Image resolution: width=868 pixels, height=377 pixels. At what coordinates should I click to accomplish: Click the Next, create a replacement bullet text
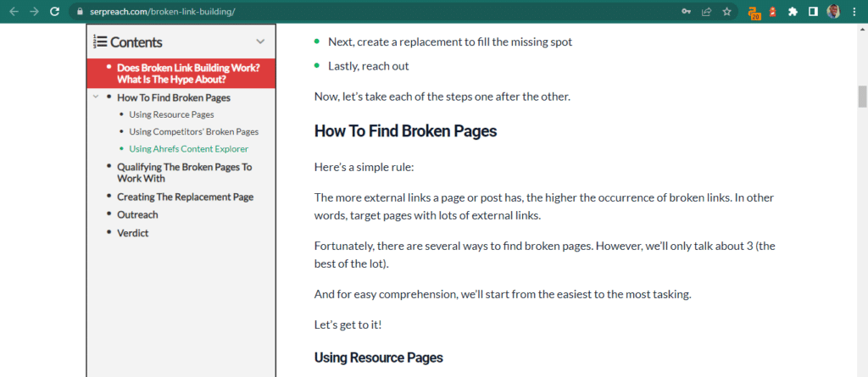[450, 42]
